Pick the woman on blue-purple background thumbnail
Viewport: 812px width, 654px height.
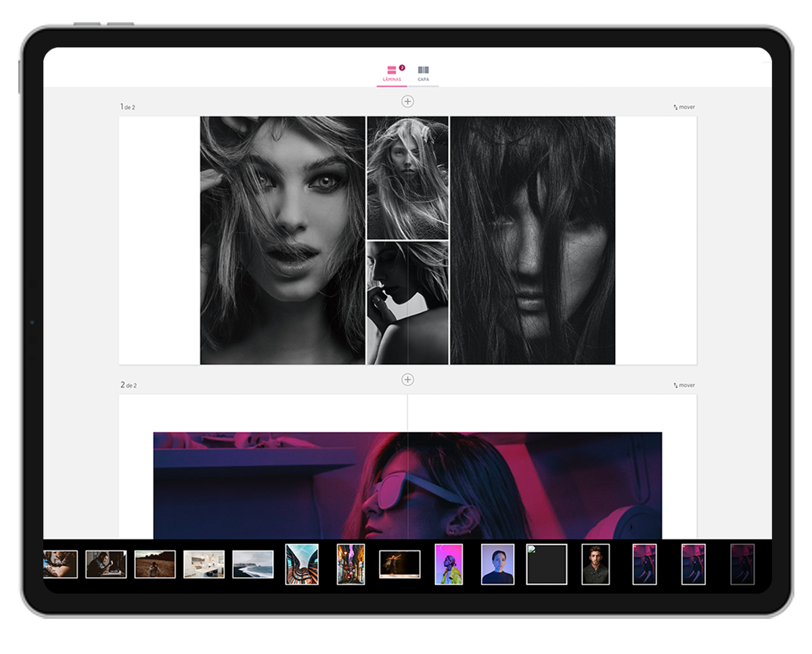coord(497,564)
